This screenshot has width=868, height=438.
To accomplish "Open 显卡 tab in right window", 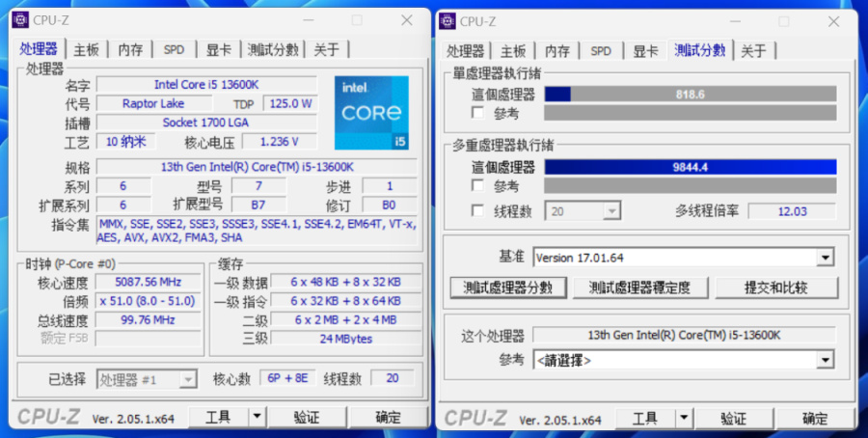I will [645, 51].
